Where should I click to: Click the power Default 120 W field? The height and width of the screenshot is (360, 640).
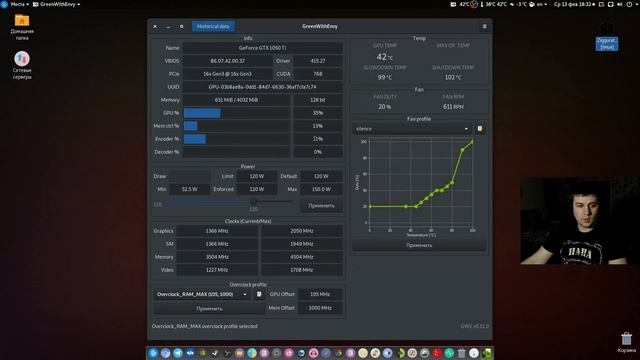321,176
